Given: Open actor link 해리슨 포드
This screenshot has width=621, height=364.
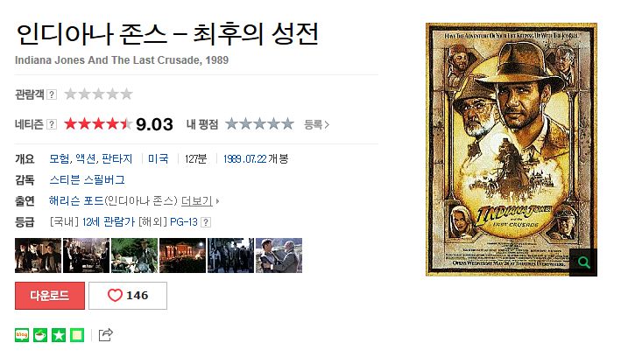Looking at the screenshot, I should [76, 201].
